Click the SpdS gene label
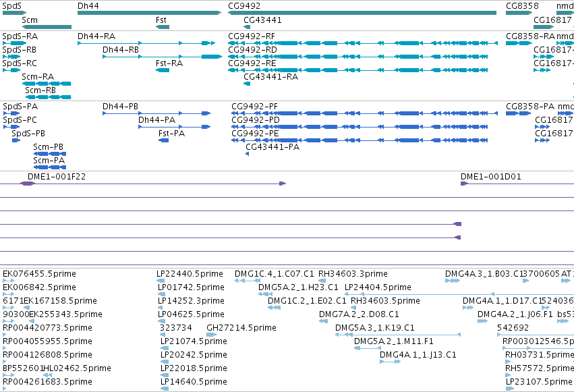The height and width of the screenshot is (392, 574). coord(11,6)
